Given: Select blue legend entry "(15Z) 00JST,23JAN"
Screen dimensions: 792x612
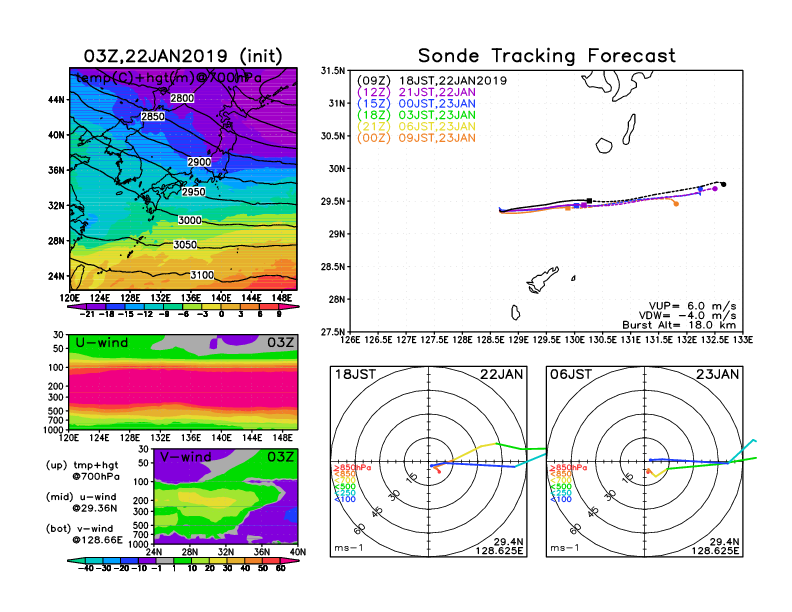Looking at the screenshot, I should [416, 104].
